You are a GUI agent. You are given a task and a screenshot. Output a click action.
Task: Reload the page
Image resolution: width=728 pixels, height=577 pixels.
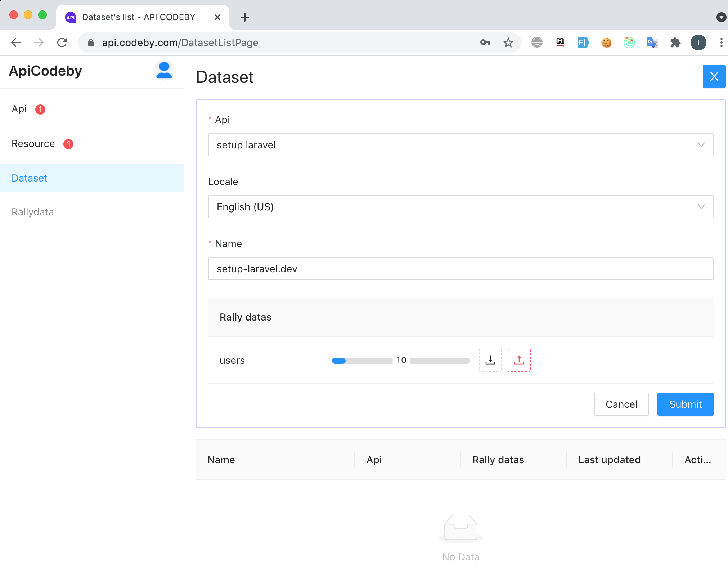coord(62,43)
